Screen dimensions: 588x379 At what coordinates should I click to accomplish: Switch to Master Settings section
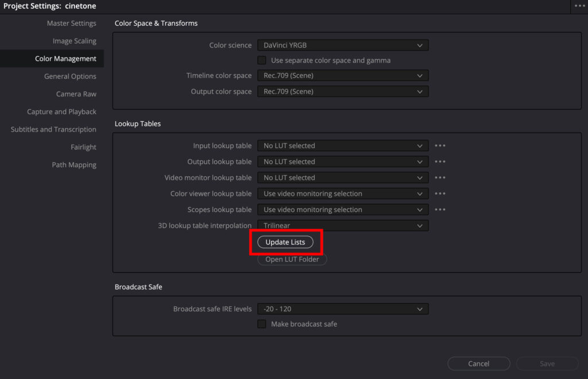coord(71,24)
